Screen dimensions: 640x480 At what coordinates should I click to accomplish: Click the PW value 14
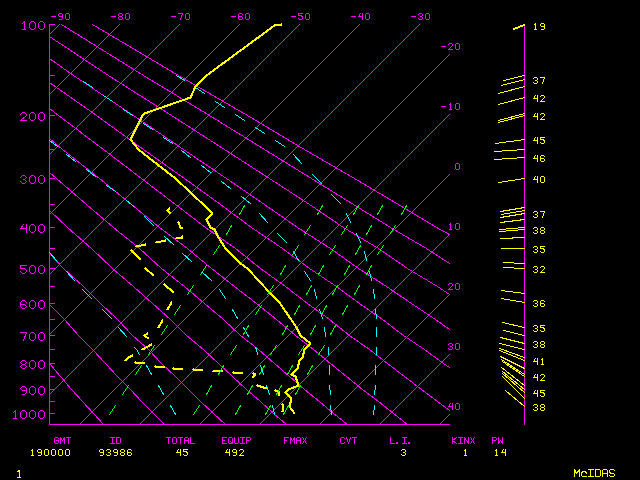click(499, 453)
